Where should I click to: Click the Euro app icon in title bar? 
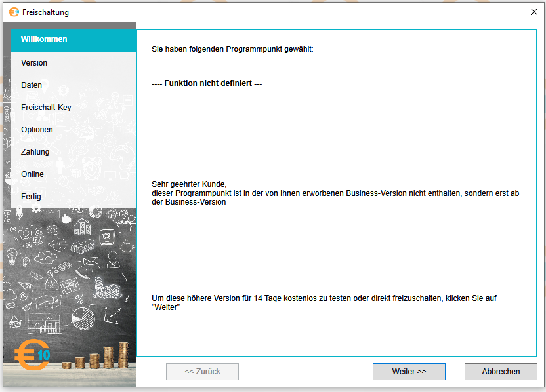(x=14, y=12)
